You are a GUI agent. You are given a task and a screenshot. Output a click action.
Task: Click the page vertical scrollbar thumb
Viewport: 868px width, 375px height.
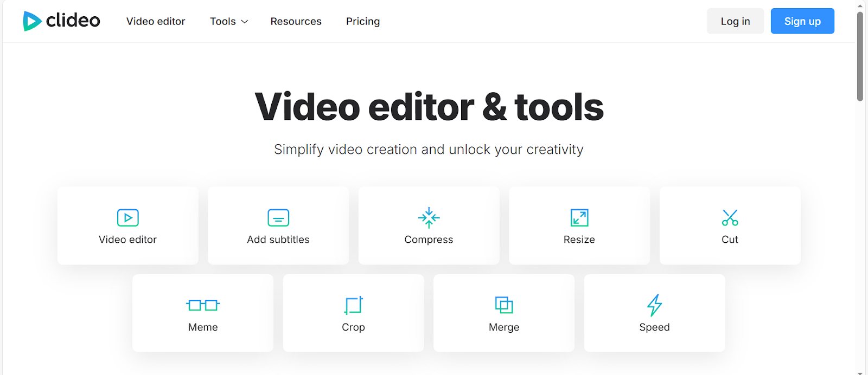point(860,57)
